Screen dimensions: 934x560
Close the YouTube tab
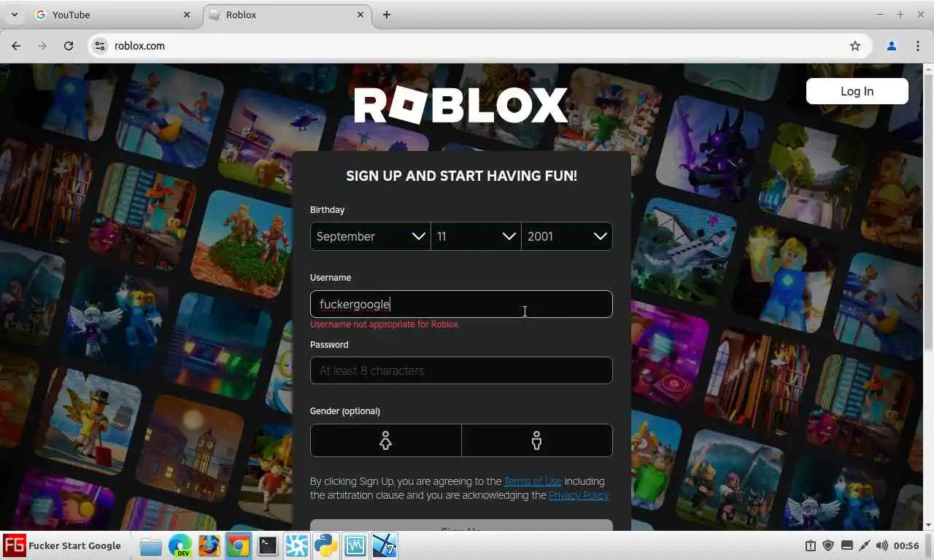pos(187,15)
